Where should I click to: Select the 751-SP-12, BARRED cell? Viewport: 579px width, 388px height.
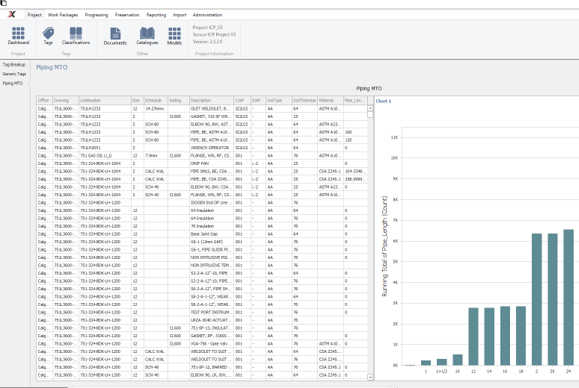(x=211, y=367)
